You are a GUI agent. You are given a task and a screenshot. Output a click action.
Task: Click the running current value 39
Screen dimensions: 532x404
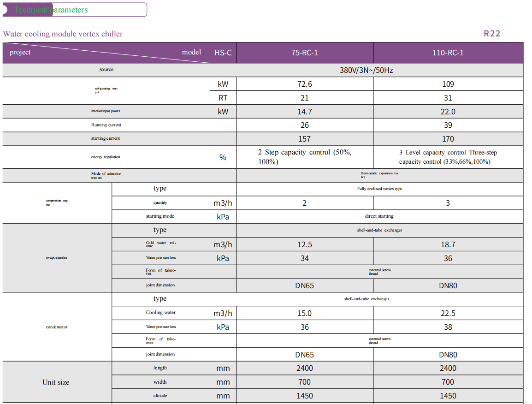click(448, 125)
